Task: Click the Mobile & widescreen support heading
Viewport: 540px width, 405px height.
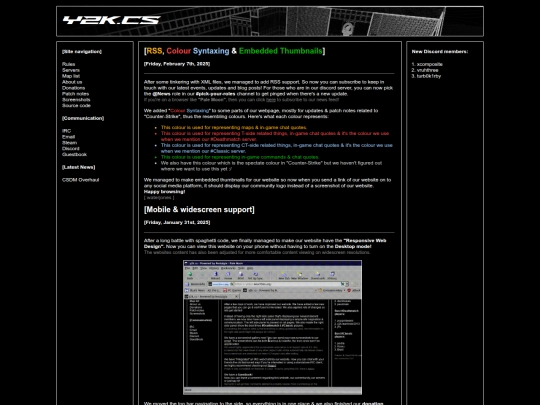Action: click(x=199, y=209)
